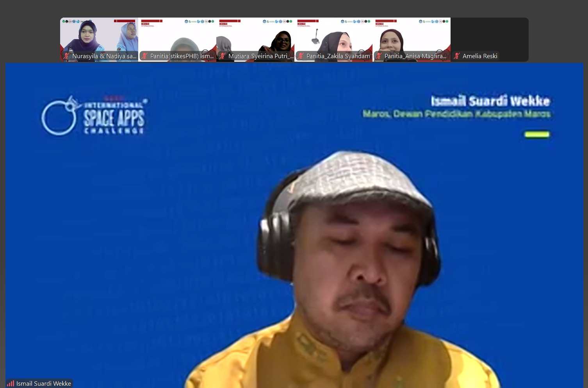Click muted microphone icon beside Panitia_Anisa Magfira
Image resolution: width=588 pixels, height=388 pixels.
click(379, 56)
